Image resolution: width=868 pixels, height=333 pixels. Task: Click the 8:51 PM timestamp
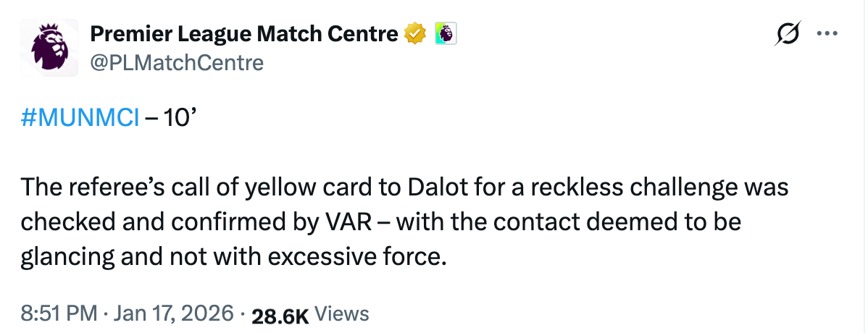click(x=59, y=314)
